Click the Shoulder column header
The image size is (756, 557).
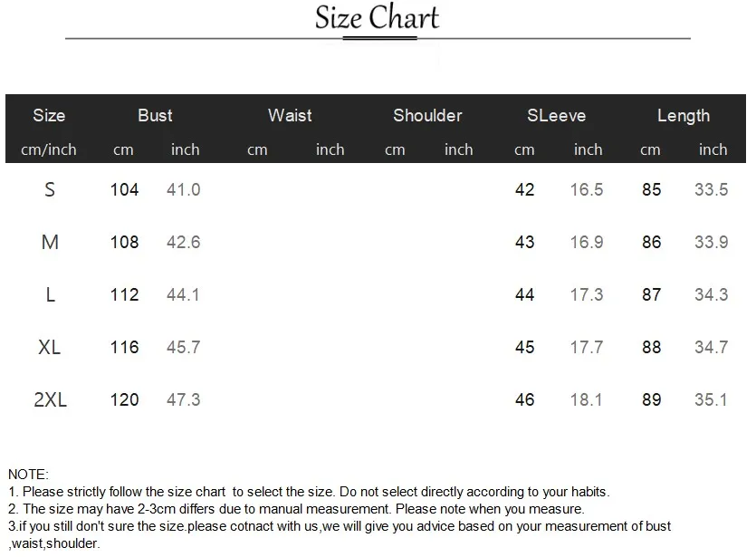[x=427, y=115]
